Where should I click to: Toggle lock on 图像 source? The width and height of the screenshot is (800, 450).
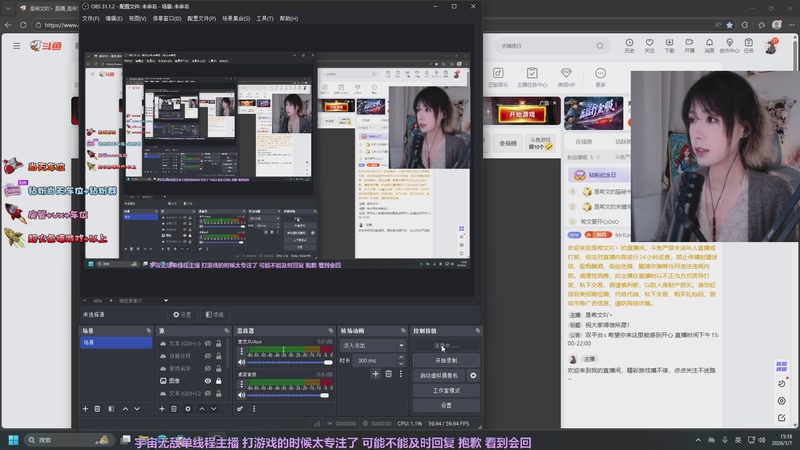tap(219, 381)
